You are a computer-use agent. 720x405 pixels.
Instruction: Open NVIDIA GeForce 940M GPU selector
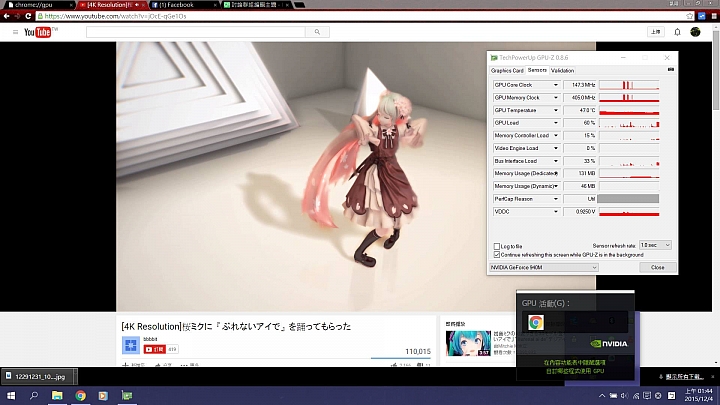click(543, 267)
